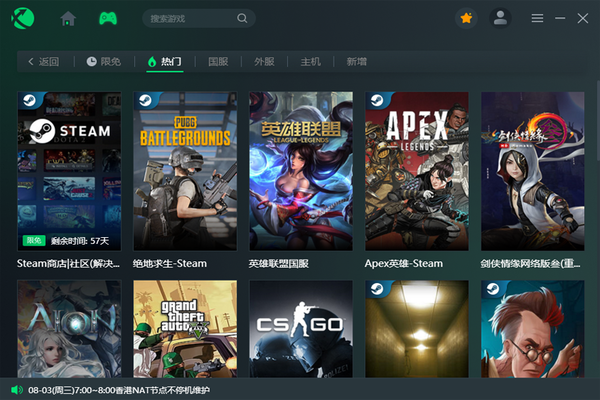Click the speaker announcement icon
This screenshot has width=600, height=400.
(x=16, y=389)
